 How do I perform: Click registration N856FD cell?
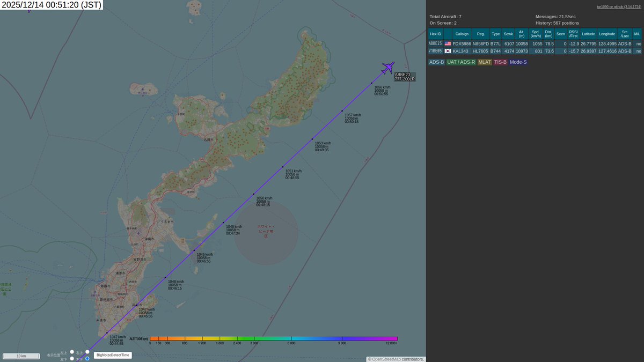[481, 43]
